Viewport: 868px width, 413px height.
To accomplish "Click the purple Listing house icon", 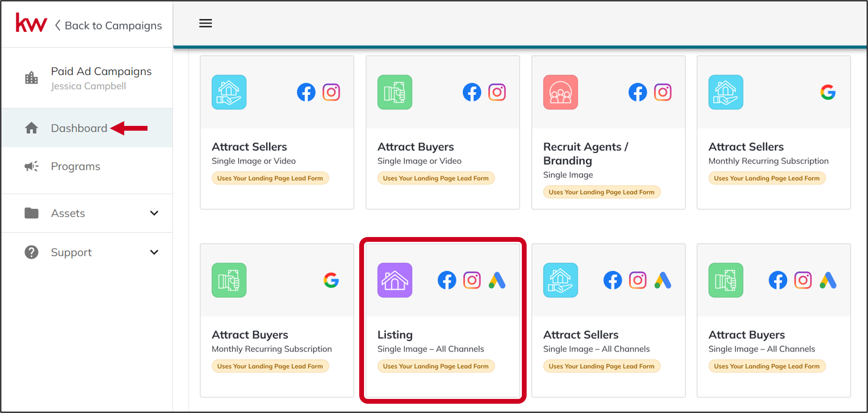I will [395, 280].
